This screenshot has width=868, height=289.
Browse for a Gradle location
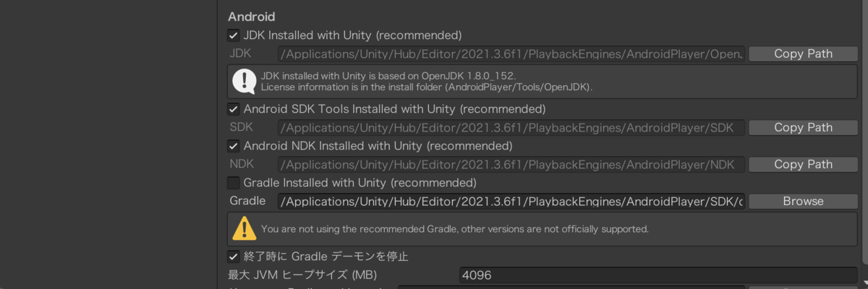[x=803, y=201]
